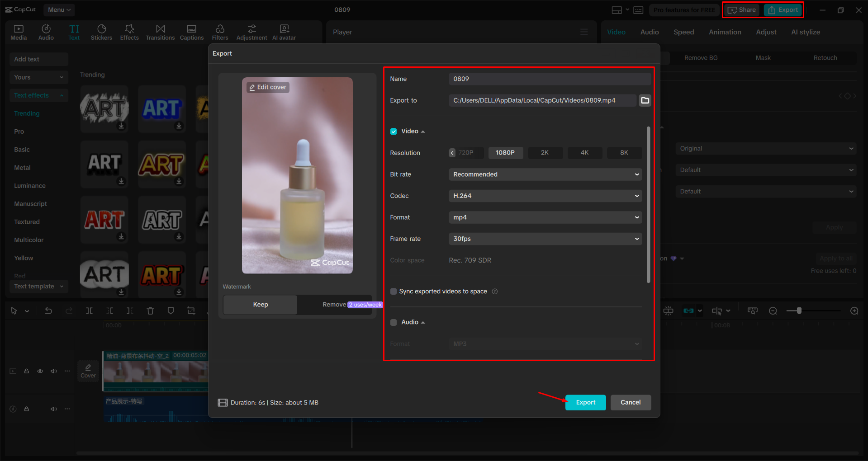Open the export folder browser icon
This screenshot has height=461, width=868.
645,100
